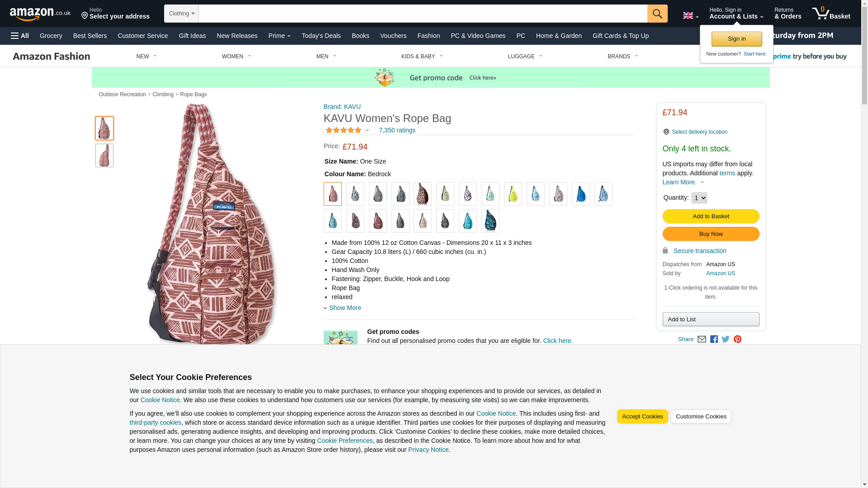This screenshot has height=488, width=868.
Task: Change the Quantity dropdown value
Action: (699, 198)
